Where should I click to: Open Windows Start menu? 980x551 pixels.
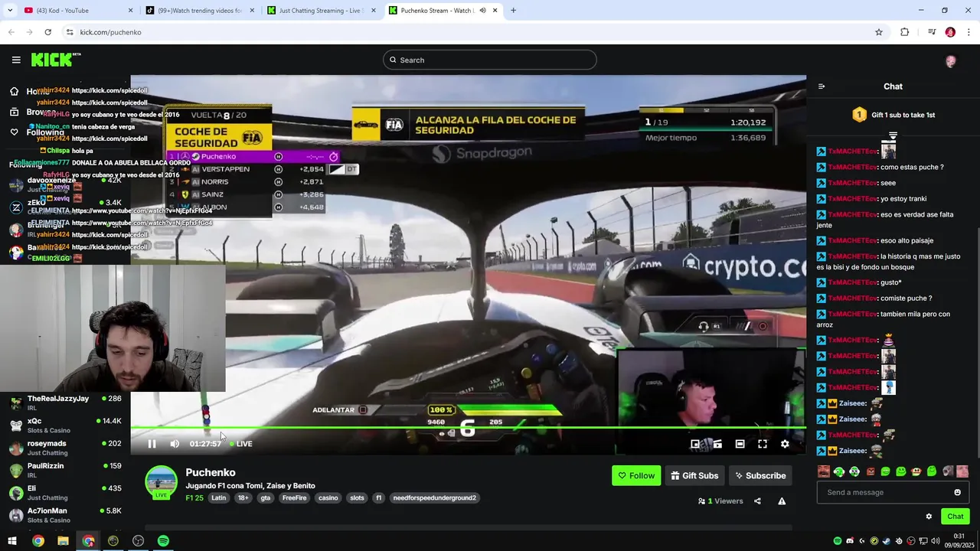coord(12,541)
